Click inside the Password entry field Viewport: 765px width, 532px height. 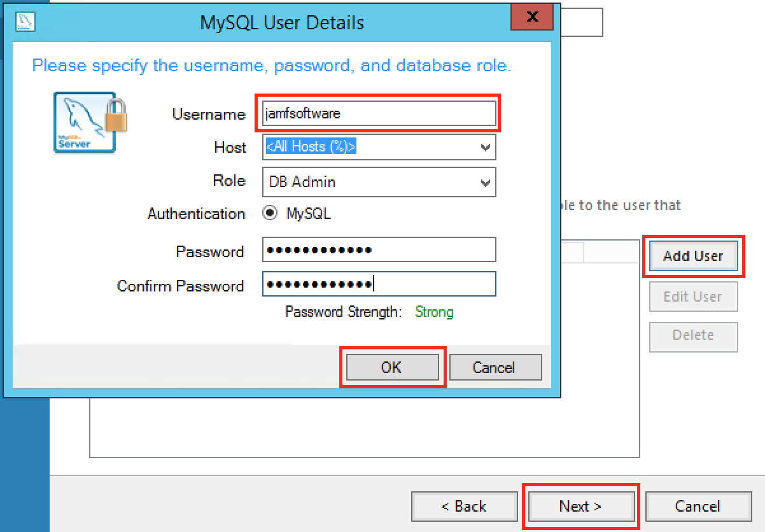click(379, 249)
